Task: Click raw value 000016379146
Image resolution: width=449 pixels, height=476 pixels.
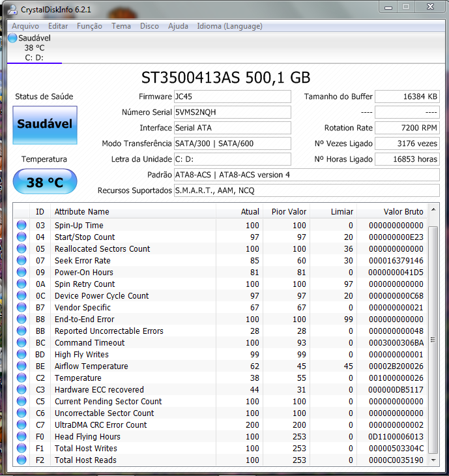Action: tap(396, 260)
